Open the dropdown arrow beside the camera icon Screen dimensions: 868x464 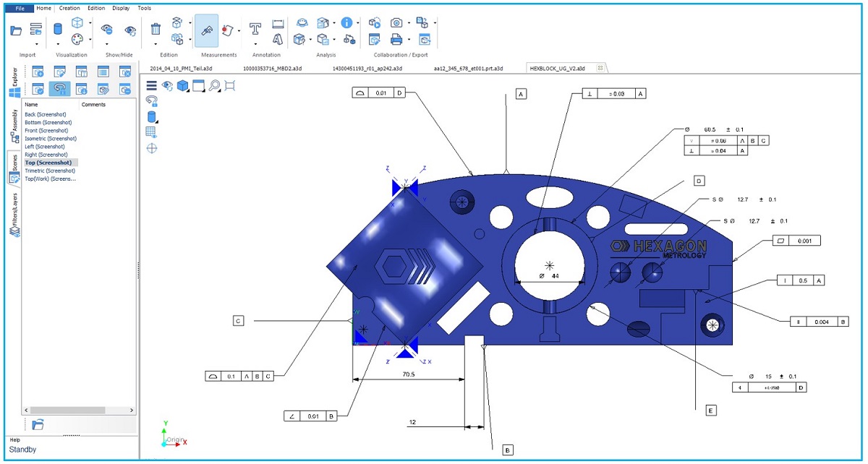[409, 24]
